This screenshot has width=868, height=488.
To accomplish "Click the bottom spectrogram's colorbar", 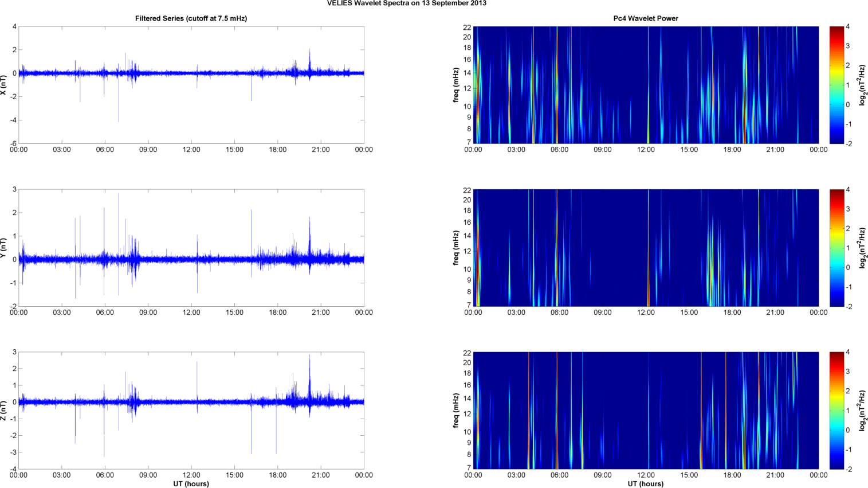I will click(836, 411).
